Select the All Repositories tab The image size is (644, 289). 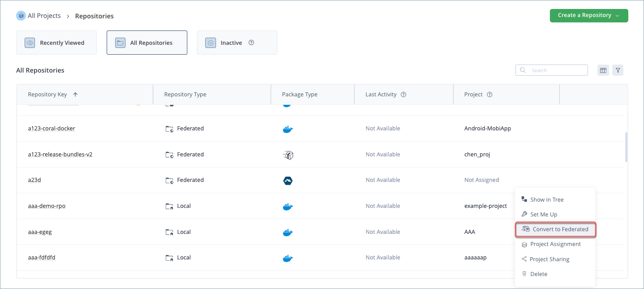[147, 43]
